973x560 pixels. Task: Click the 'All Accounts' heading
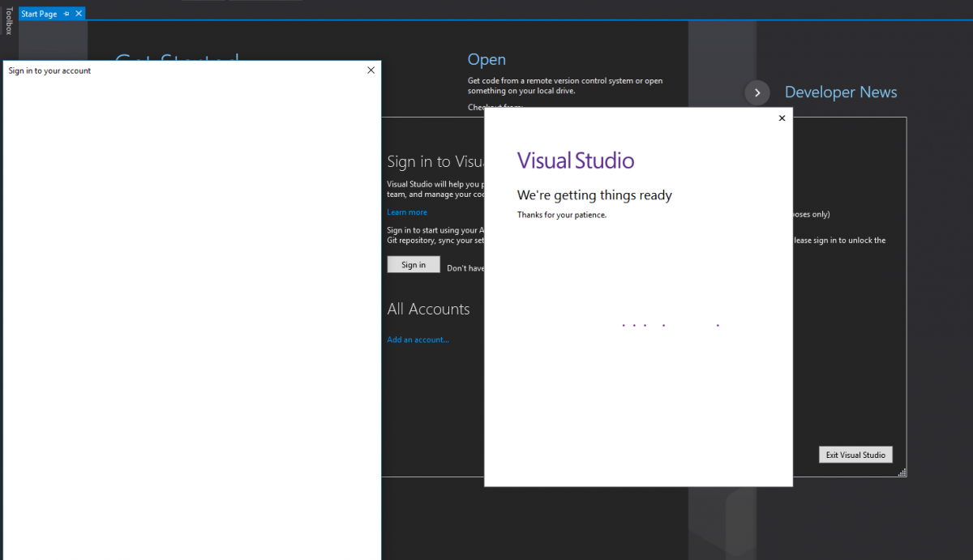(x=428, y=309)
